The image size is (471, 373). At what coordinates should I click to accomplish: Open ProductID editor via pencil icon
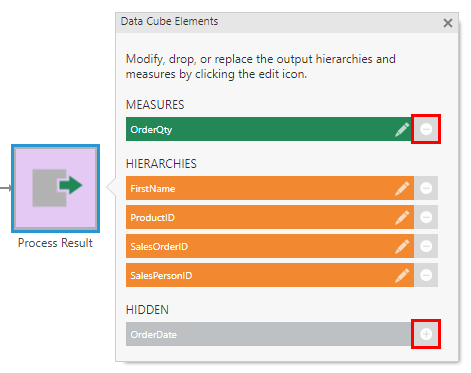(402, 217)
